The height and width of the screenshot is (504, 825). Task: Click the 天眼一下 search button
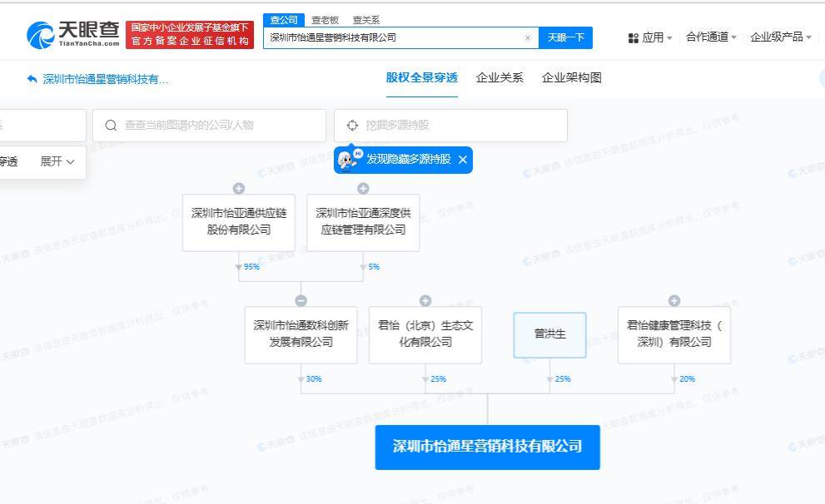click(x=565, y=37)
